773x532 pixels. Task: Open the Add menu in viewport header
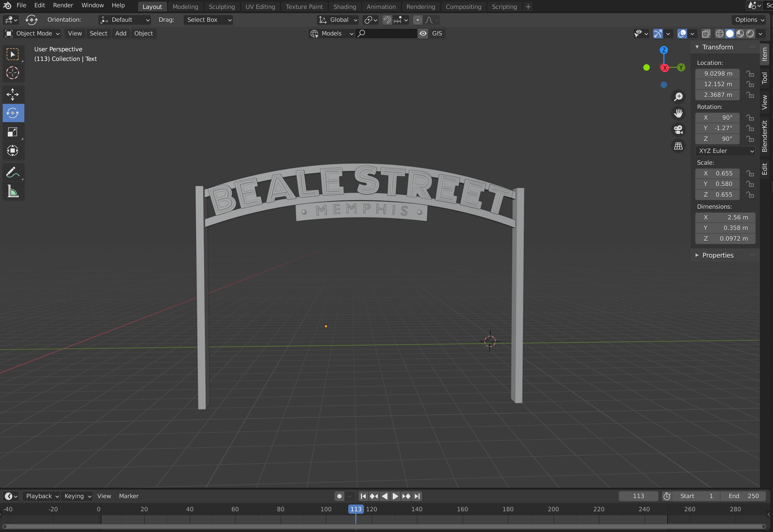pyautogui.click(x=121, y=33)
